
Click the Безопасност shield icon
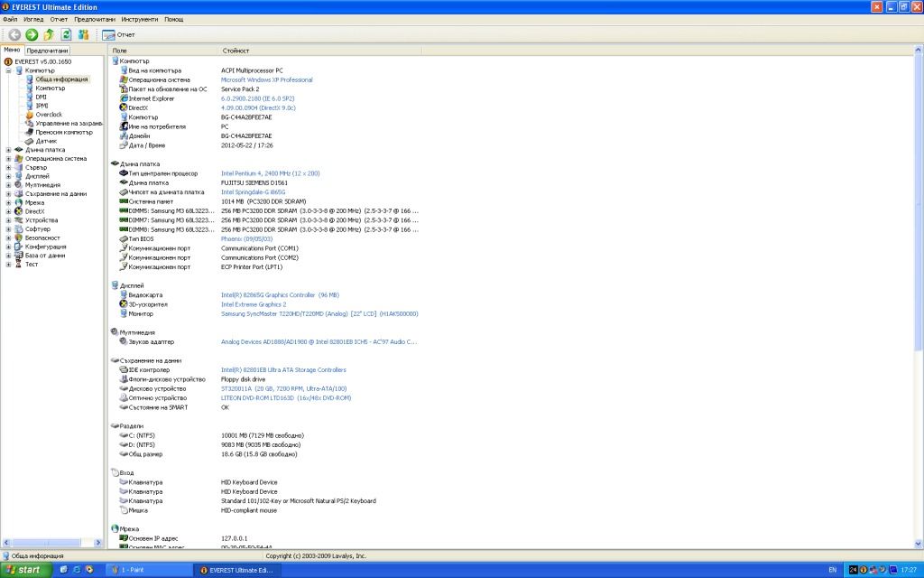click(x=19, y=238)
